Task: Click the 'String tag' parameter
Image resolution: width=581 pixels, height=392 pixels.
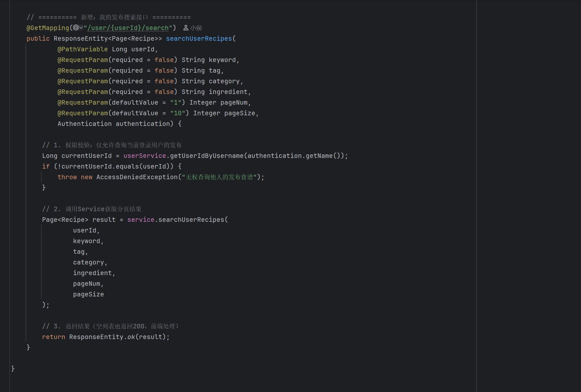Action: click(x=201, y=71)
